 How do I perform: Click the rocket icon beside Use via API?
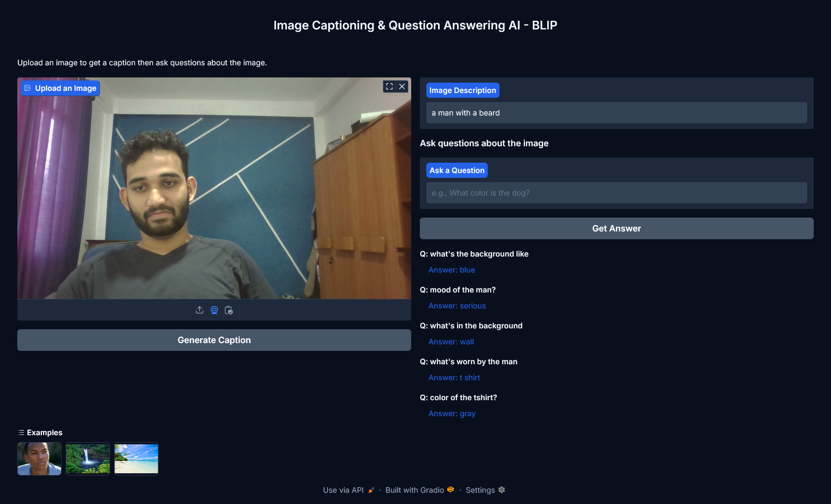click(370, 489)
